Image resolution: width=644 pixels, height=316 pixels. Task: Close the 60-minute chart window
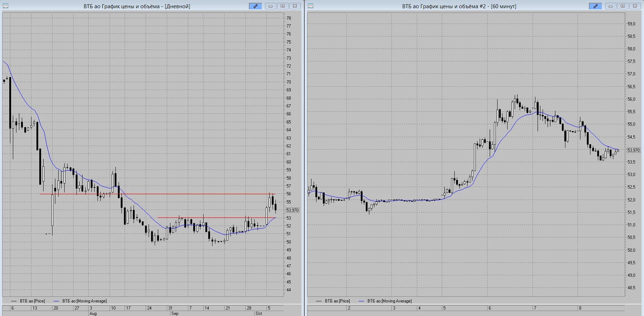pos(635,6)
